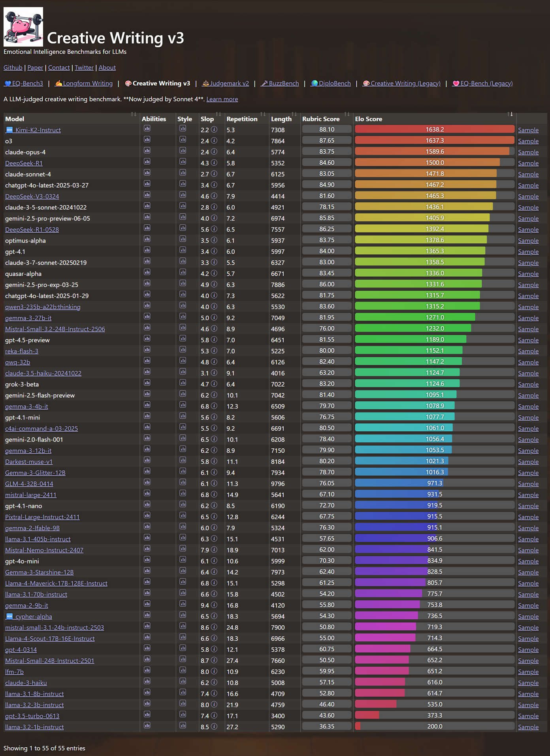Image resolution: width=550 pixels, height=756 pixels.
Task: Open Sample link for claude-opus-4
Action: pos(528,152)
